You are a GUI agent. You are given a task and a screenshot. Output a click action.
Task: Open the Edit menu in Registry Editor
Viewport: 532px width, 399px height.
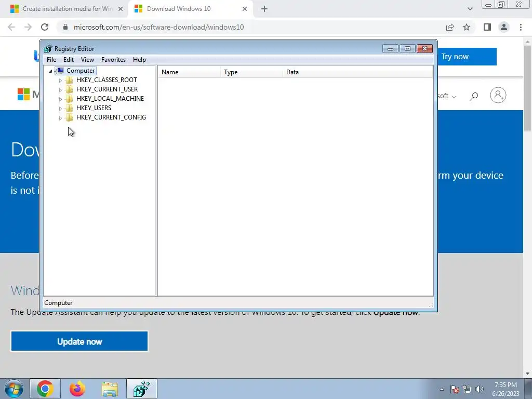click(x=69, y=60)
